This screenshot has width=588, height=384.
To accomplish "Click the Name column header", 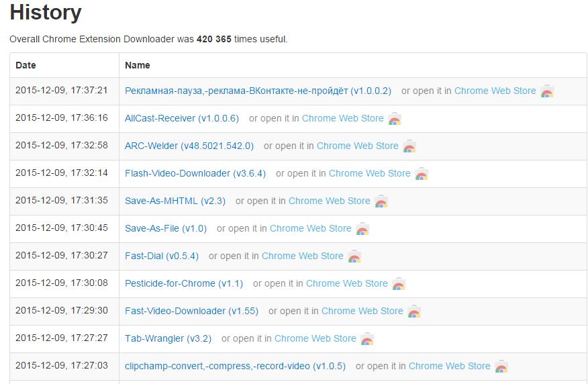I will [137, 65].
